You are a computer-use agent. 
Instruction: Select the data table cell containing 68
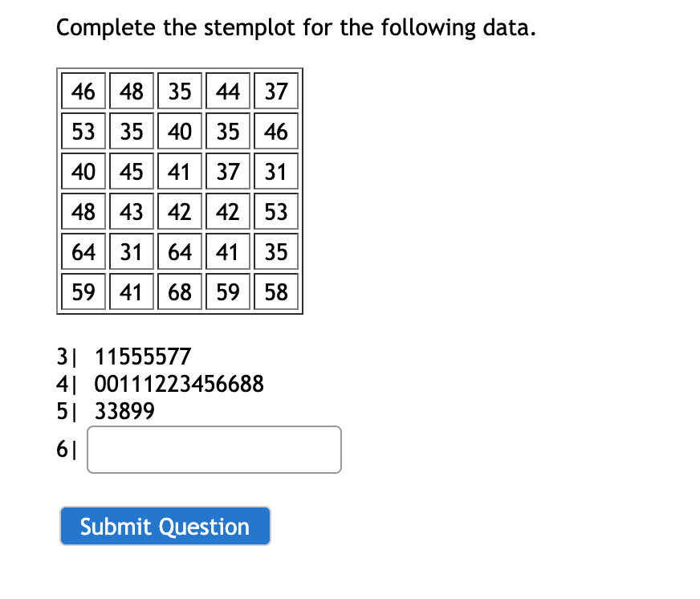click(180, 291)
